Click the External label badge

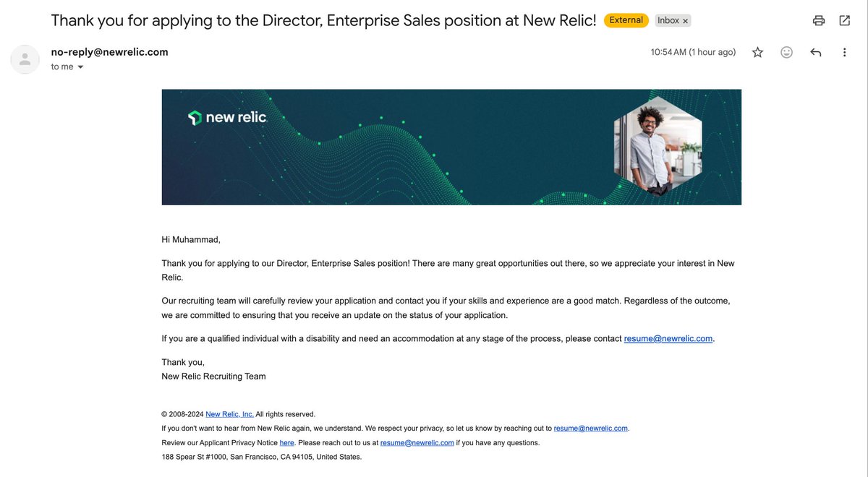(626, 20)
